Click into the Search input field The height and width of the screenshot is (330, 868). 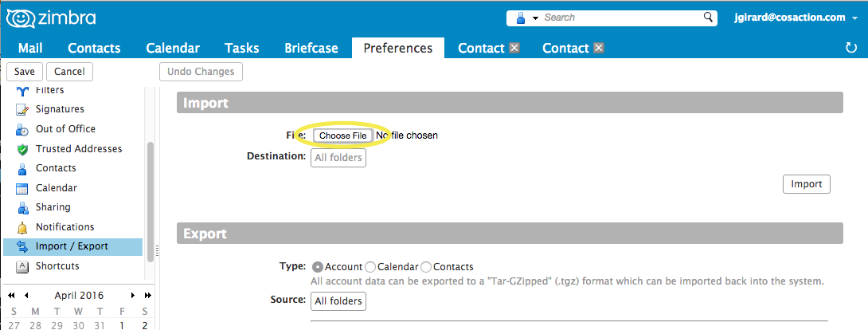point(621,18)
